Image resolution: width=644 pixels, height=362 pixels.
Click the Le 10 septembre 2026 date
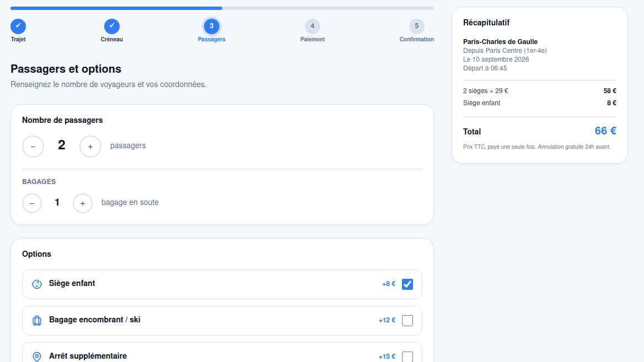click(x=496, y=60)
